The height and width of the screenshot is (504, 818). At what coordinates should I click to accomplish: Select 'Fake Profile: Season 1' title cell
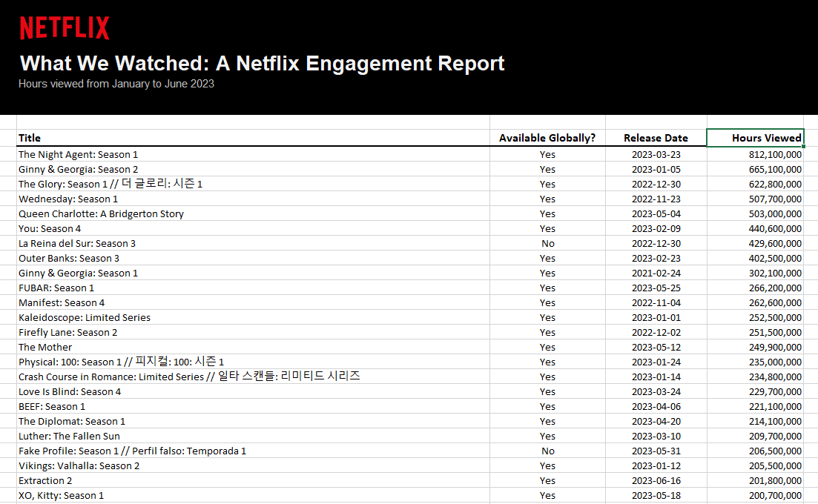point(253,451)
